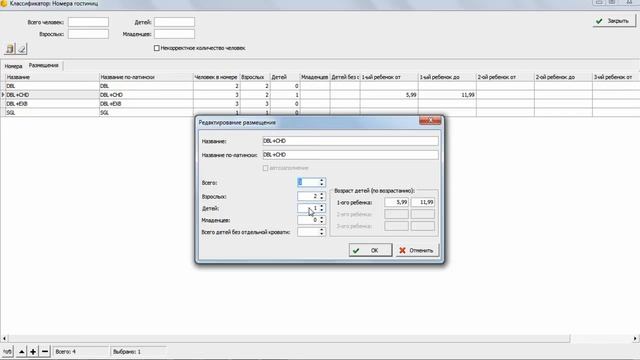Click the Название по-латински field in dialog
The height and width of the screenshot is (360, 640).
350,155
